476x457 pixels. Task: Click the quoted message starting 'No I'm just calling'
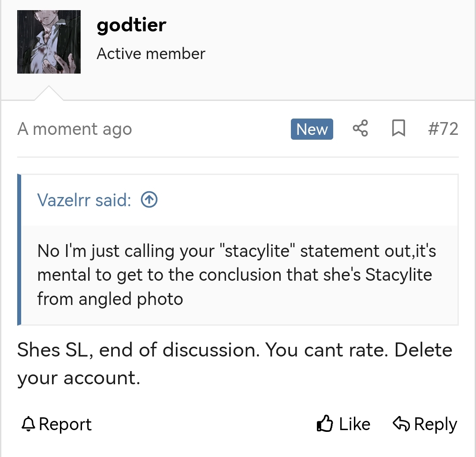tap(237, 275)
